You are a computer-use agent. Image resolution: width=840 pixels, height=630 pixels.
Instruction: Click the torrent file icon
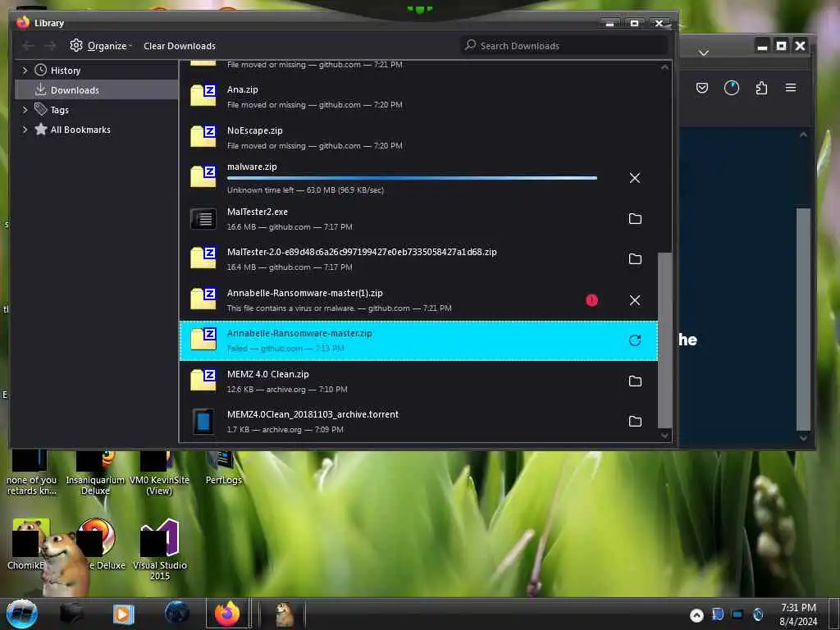tap(203, 422)
